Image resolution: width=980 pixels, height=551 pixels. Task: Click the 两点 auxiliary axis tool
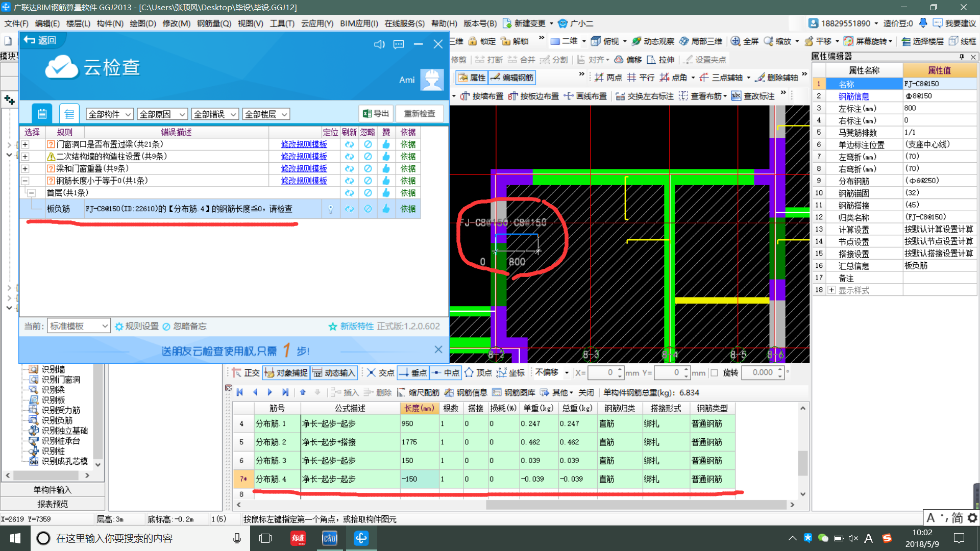(608, 77)
